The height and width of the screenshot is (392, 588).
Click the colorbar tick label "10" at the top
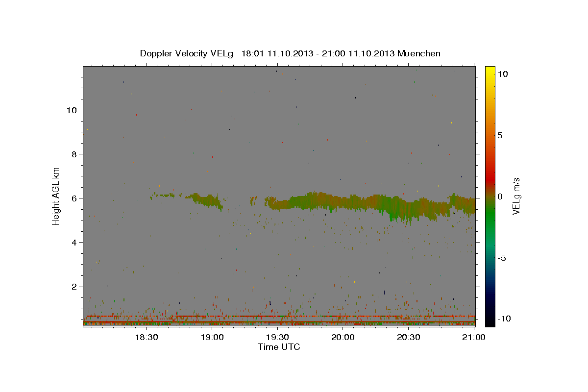pyautogui.click(x=503, y=73)
